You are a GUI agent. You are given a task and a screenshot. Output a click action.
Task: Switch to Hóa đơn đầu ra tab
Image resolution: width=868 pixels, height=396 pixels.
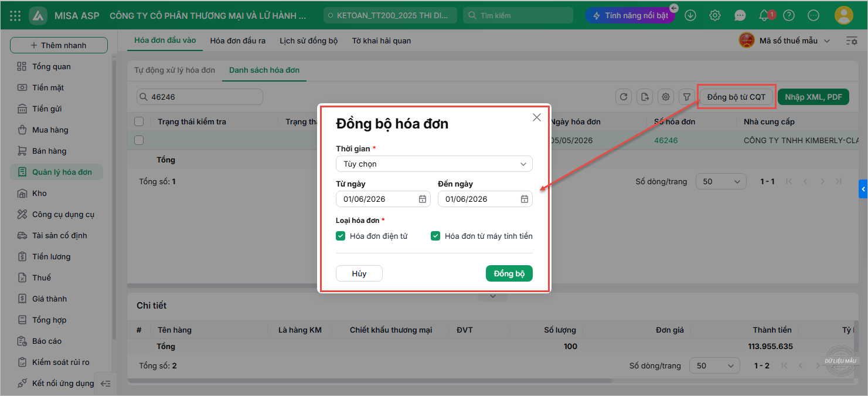[x=238, y=40]
